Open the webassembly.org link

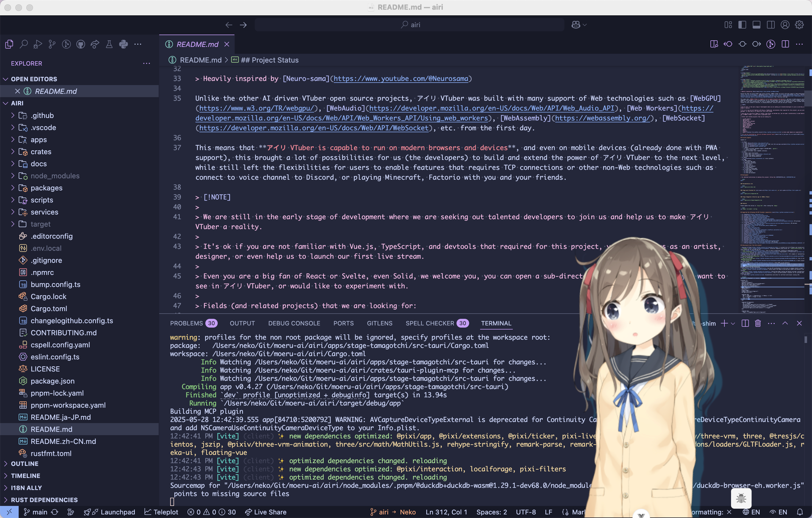(602, 118)
